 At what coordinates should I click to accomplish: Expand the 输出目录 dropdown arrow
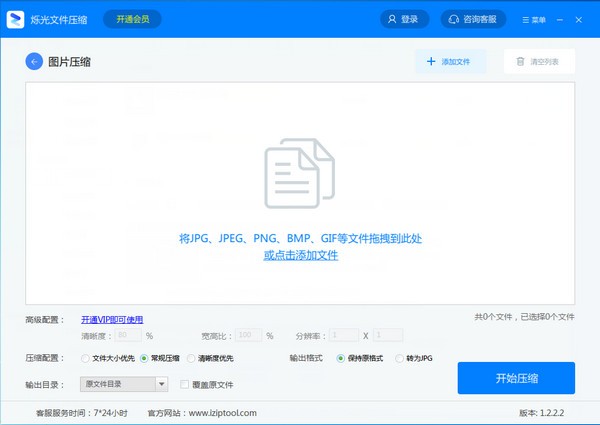(161, 384)
